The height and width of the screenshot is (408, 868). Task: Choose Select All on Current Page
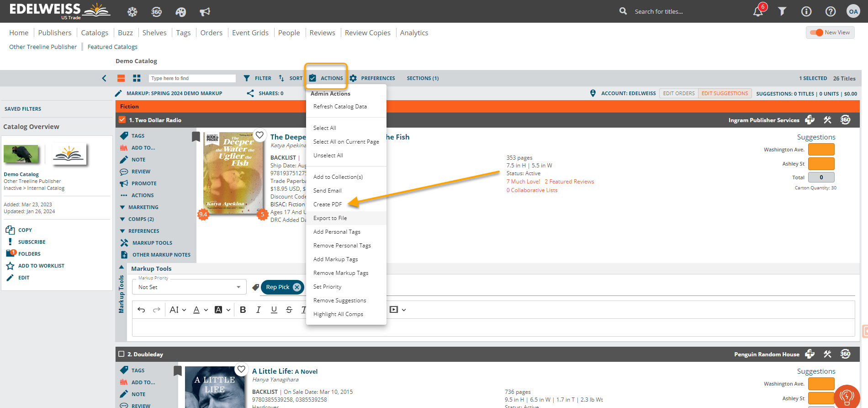point(346,142)
